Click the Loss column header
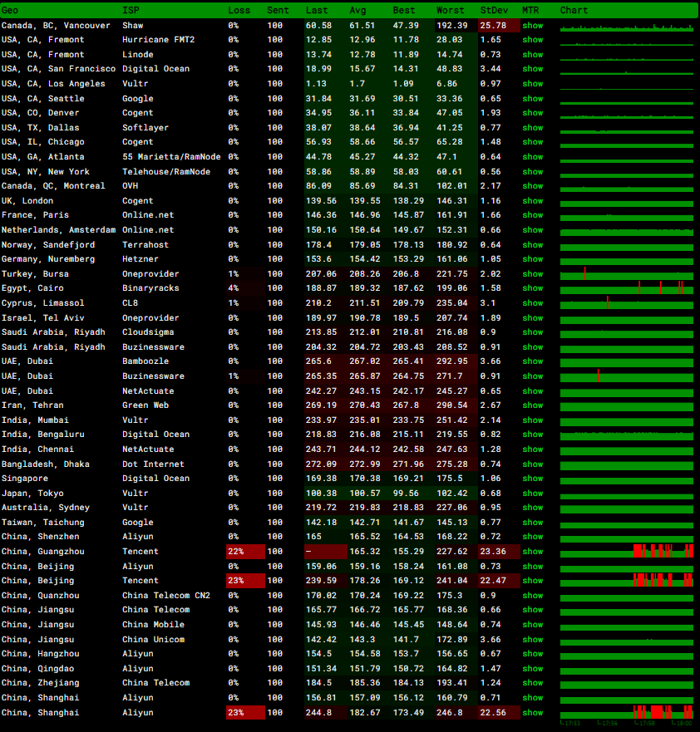This screenshot has width=700, height=732. pos(239,10)
